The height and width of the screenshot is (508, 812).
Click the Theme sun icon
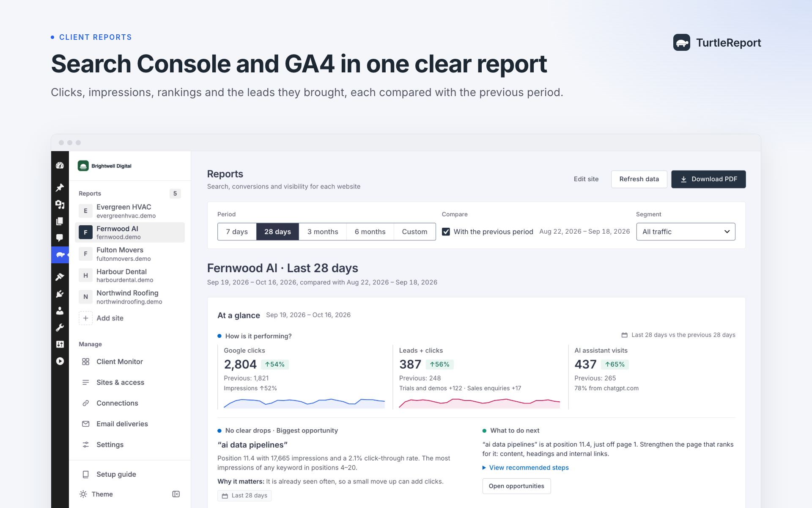[x=83, y=494]
